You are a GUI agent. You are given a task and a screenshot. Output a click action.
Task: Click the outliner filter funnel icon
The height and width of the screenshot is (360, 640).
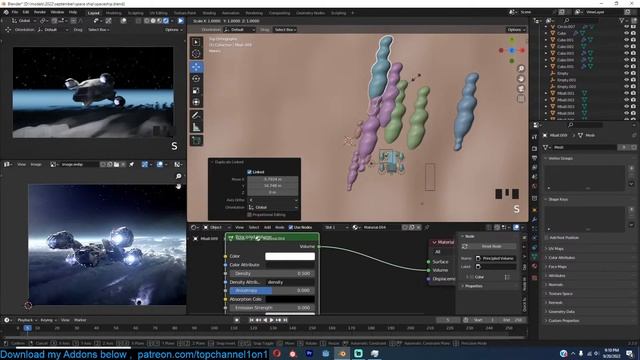(622, 20)
